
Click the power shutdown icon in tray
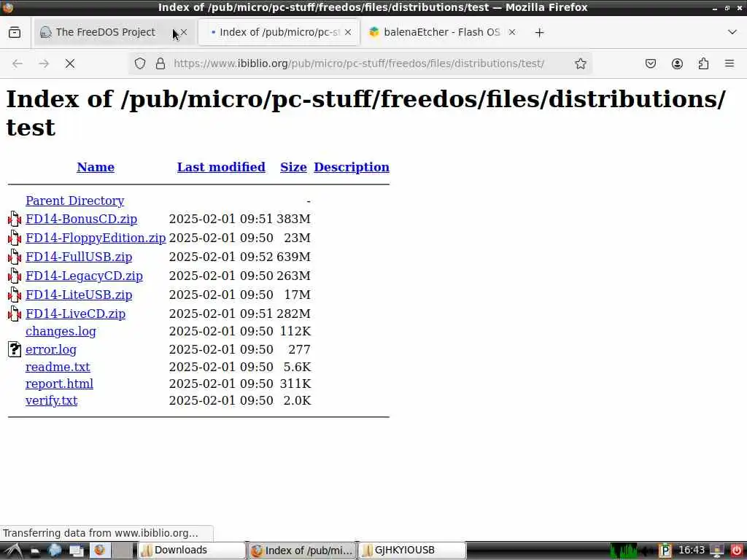pyautogui.click(x=737, y=551)
